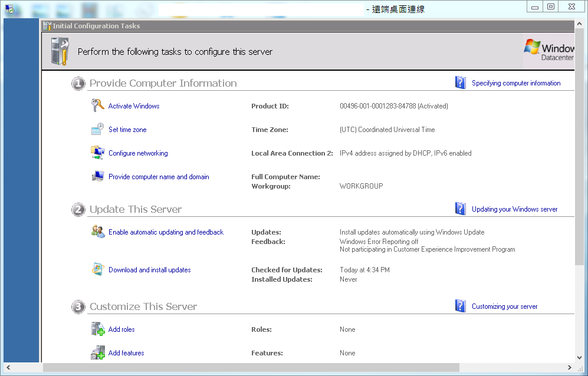Open the Activate Windows link
The height and width of the screenshot is (376, 588).
point(134,106)
